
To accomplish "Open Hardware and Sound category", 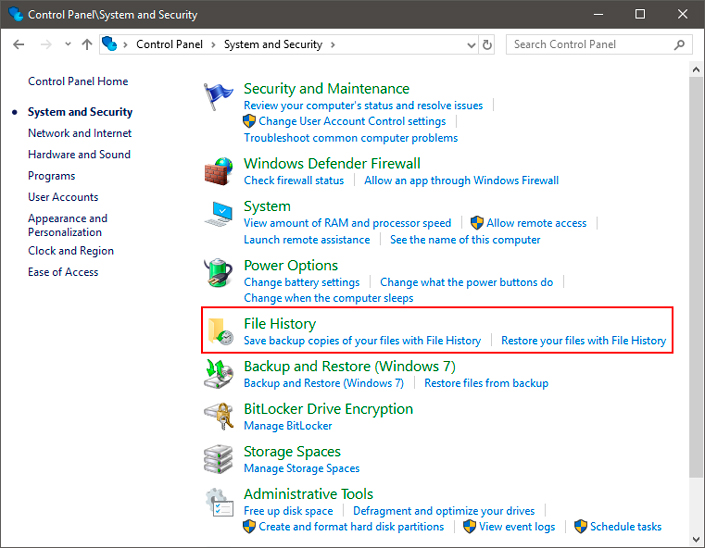I will [x=79, y=154].
